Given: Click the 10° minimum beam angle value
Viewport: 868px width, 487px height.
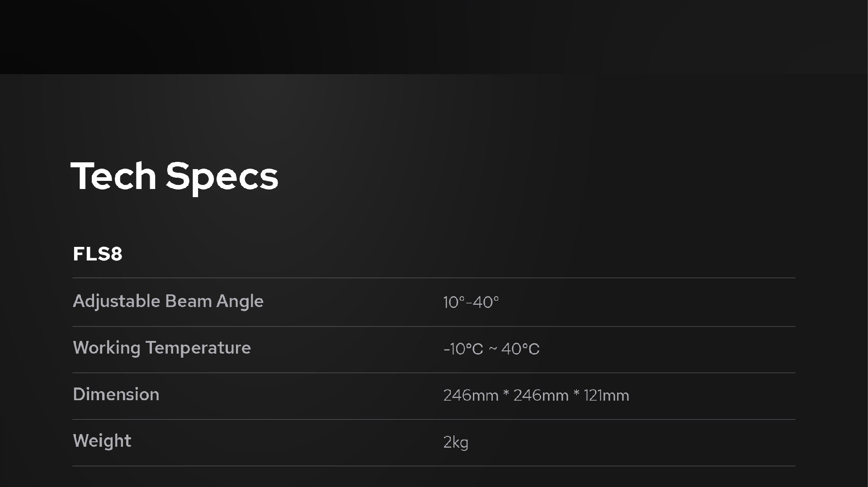Looking at the screenshot, I should point(453,302).
